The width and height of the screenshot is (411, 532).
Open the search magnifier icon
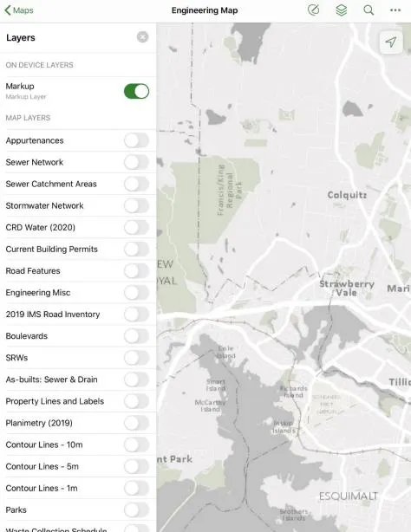coord(369,10)
